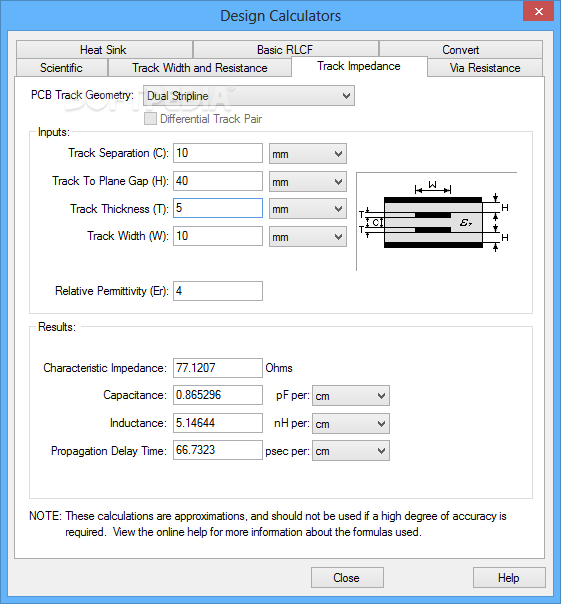561x604 pixels.
Task: Click the Capacitance result field
Action: click(218, 395)
